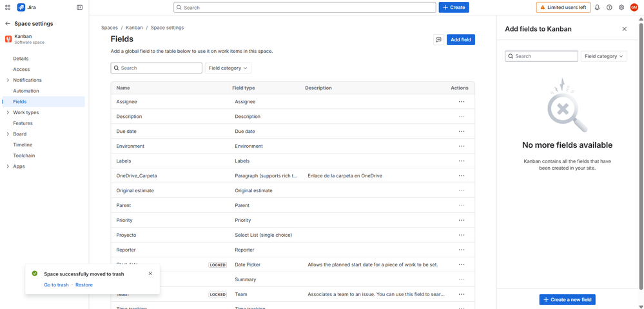
Task: Open actions menu for Proyecto row
Action: tap(462, 235)
